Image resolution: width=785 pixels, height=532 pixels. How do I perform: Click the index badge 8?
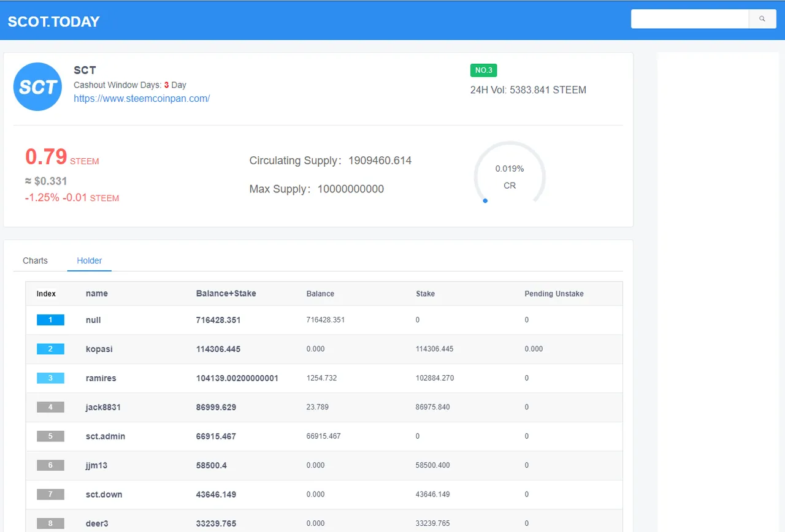50,523
